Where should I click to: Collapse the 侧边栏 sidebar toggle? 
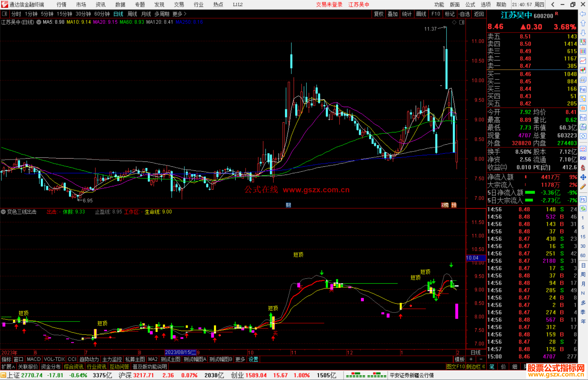tap(476, 367)
